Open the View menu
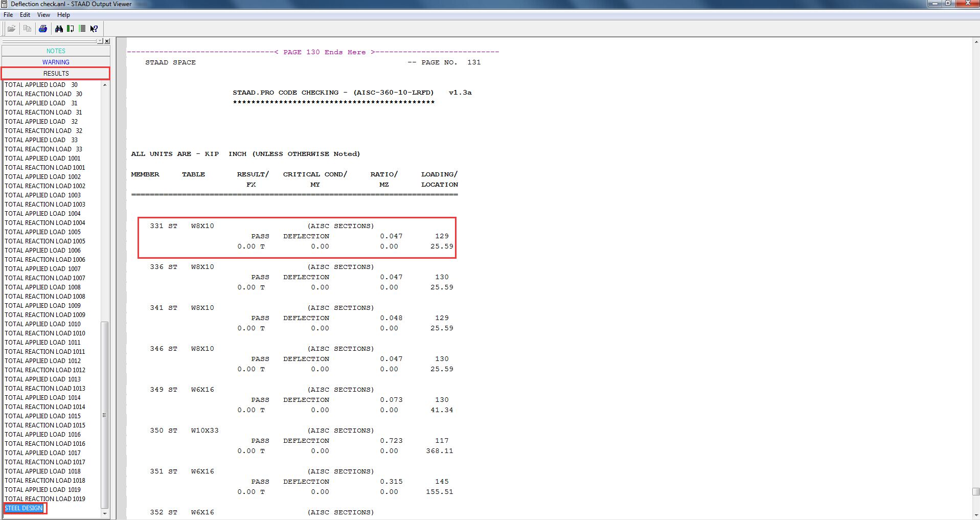The width and height of the screenshot is (980, 520). pyautogui.click(x=43, y=15)
